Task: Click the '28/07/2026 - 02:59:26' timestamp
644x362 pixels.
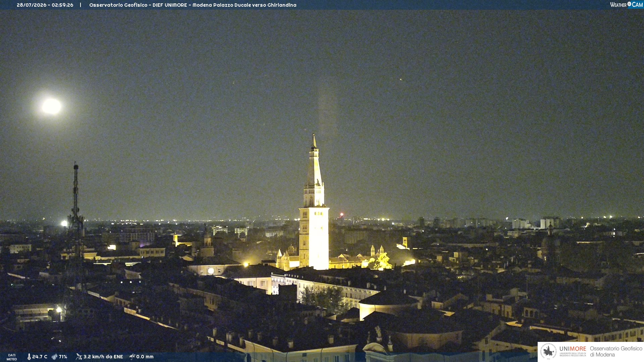Action: [45, 5]
